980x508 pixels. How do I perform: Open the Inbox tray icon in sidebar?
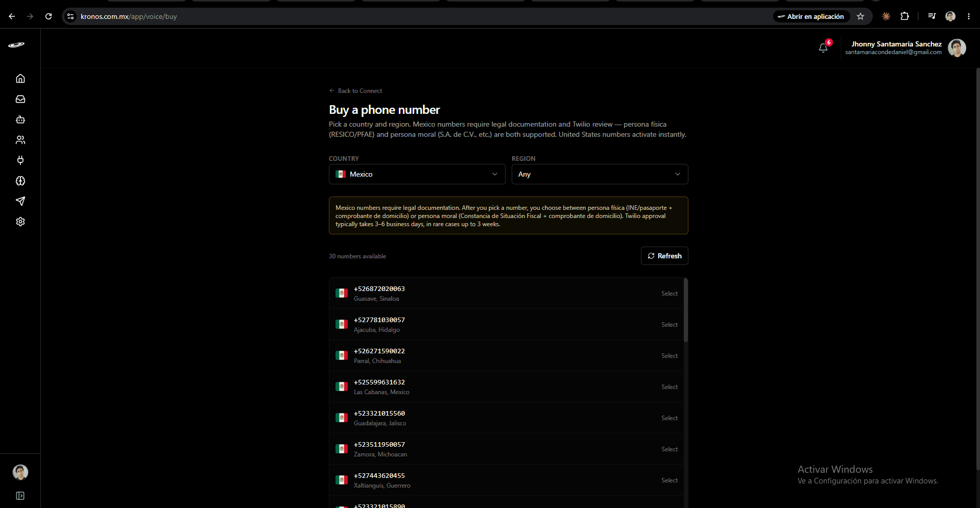click(x=20, y=99)
